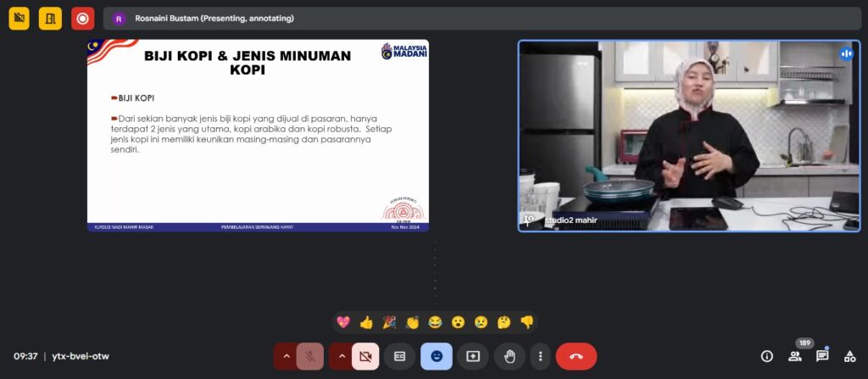Click the ytx-bvei-otw meeting code
Viewport: 868px width, 379px height.
[x=81, y=356]
